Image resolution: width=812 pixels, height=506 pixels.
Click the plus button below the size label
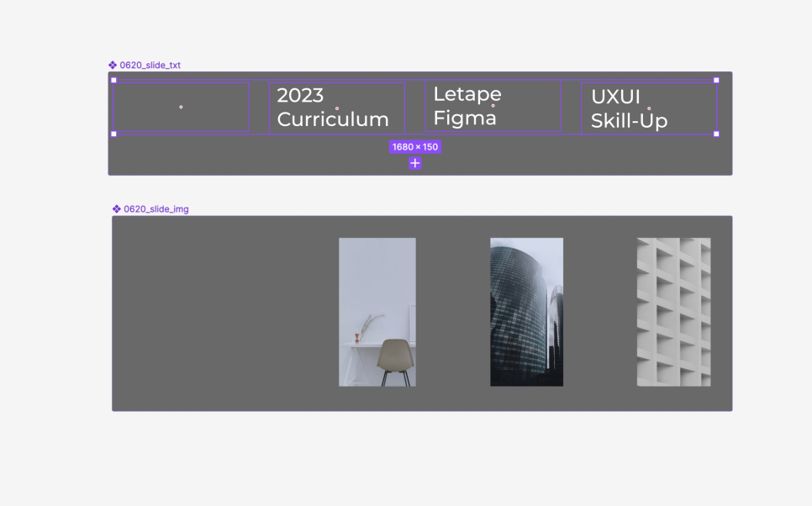(414, 163)
